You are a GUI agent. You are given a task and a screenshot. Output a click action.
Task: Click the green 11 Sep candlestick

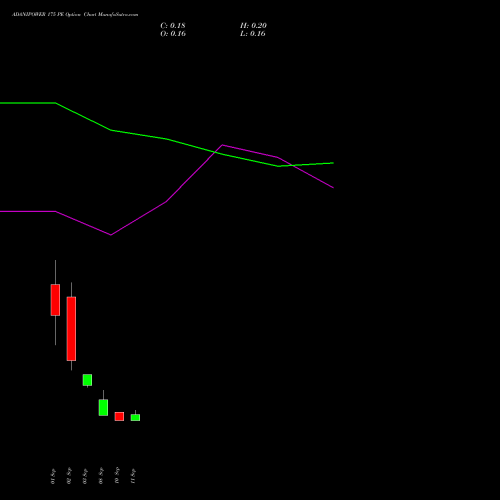[x=135, y=417]
